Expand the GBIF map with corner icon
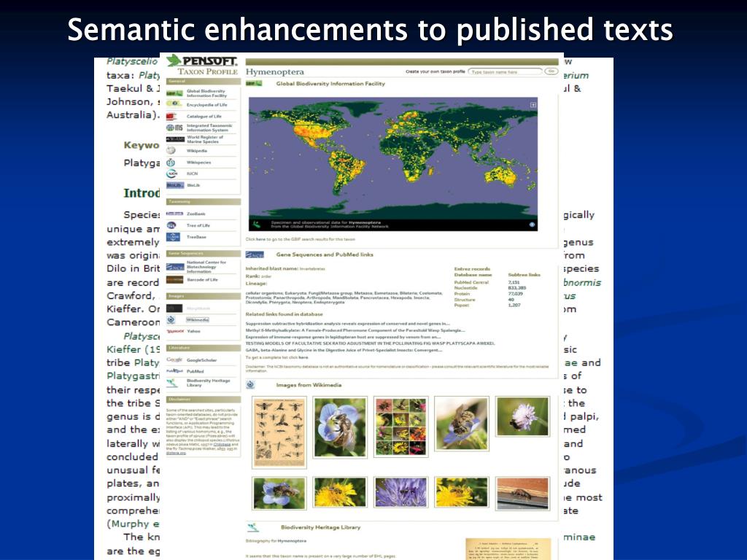747x560 pixels. [533, 105]
